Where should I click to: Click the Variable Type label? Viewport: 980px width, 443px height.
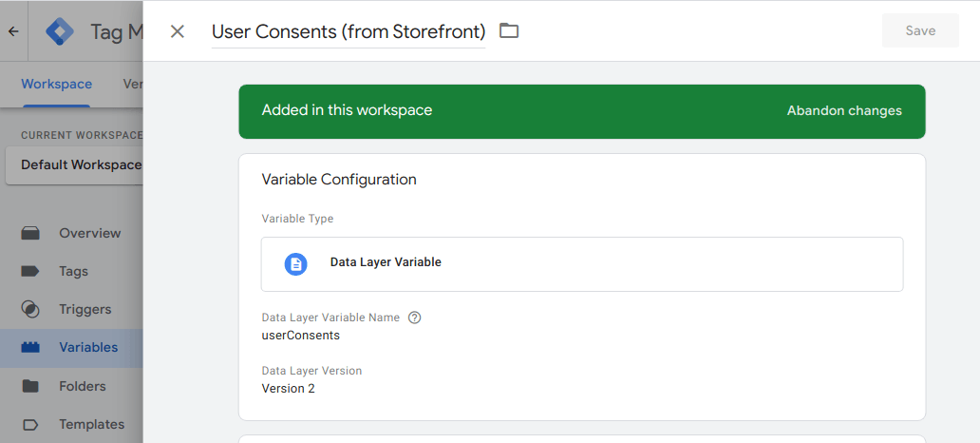pyautogui.click(x=297, y=219)
